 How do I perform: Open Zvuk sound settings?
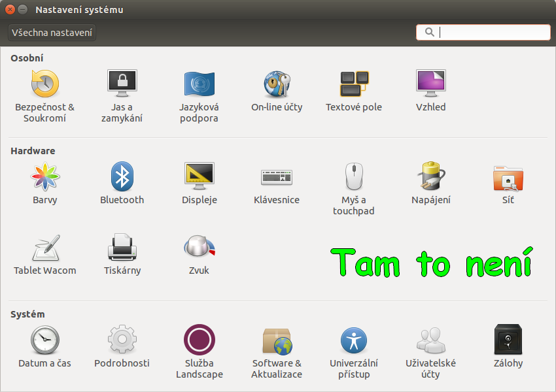[199, 254]
